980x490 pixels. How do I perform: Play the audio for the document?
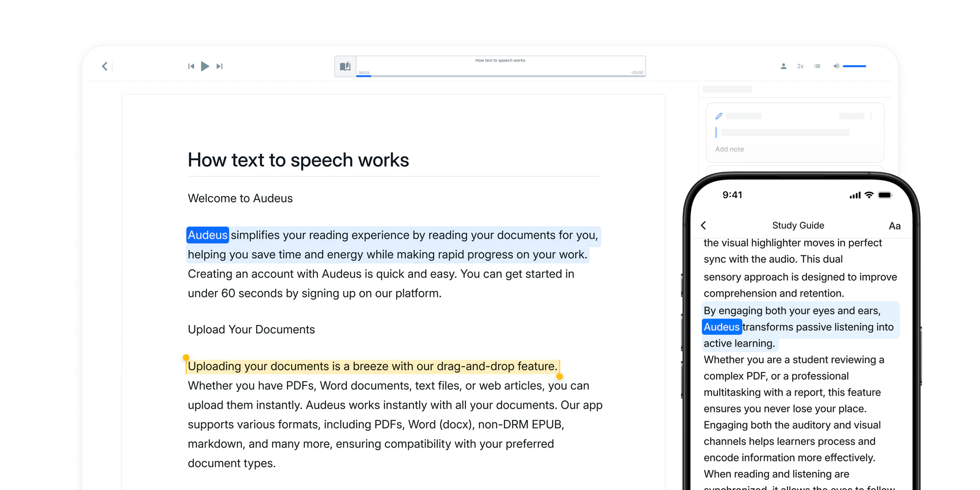pyautogui.click(x=205, y=66)
